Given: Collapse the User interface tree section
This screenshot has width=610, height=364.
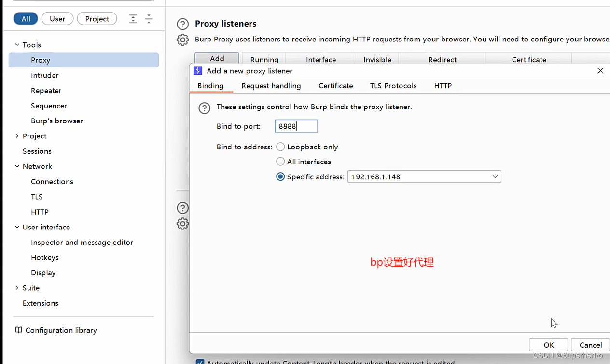Looking at the screenshot, I should pos(17,227).
